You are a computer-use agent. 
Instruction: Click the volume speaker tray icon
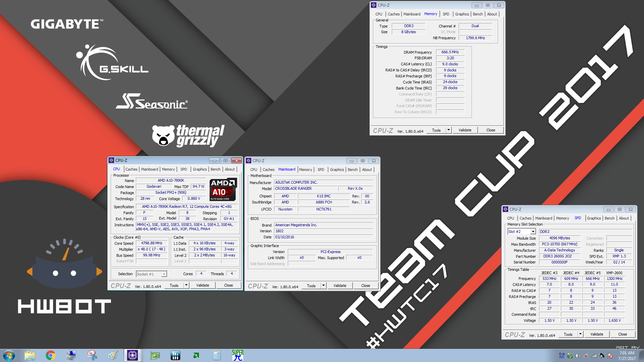click(578, 356)
